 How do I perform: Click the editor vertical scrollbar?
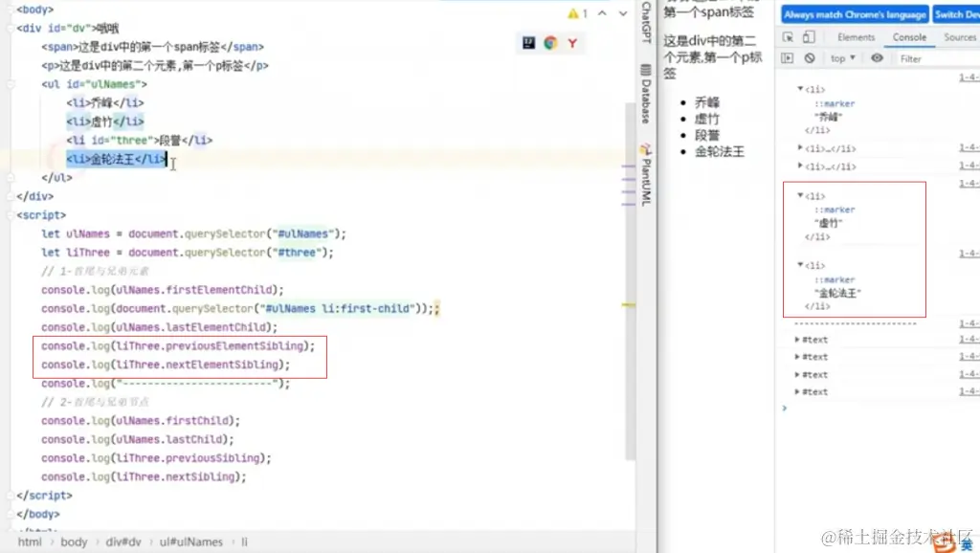coord(630,281)
